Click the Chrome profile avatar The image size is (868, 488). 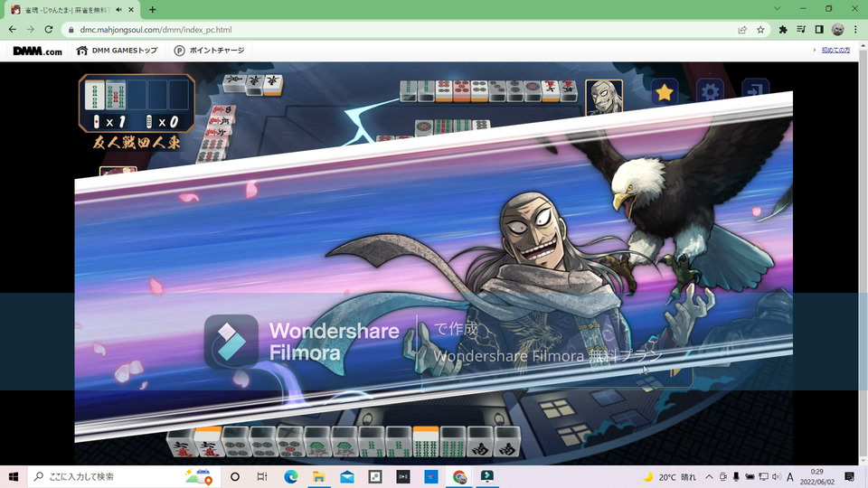coord(838,29)
